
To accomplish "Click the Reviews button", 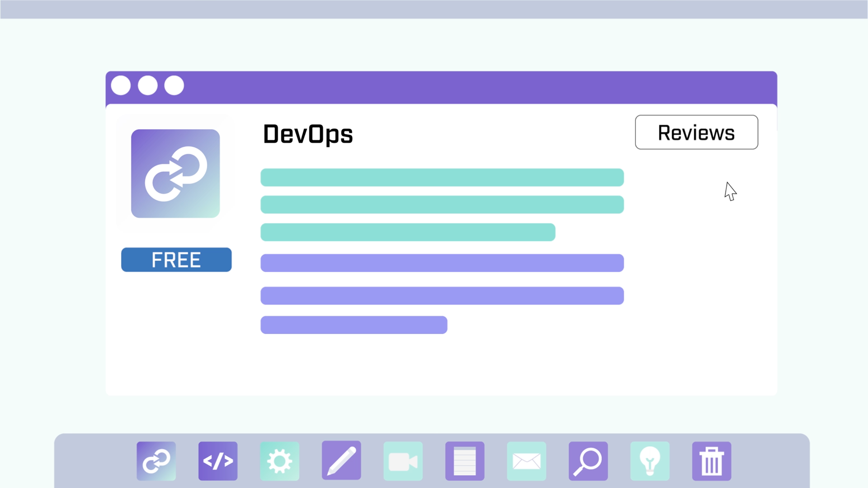I will click(x=696, y=132).
